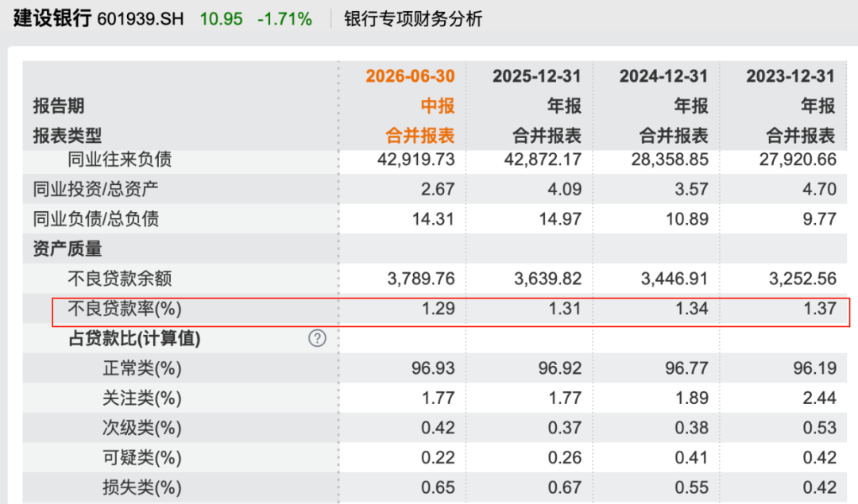Viewport: 858px width, 504px height.
Task: Click the help question-mark icon beside 占贷款比(计算值)
Action: (x=317, y=338)
